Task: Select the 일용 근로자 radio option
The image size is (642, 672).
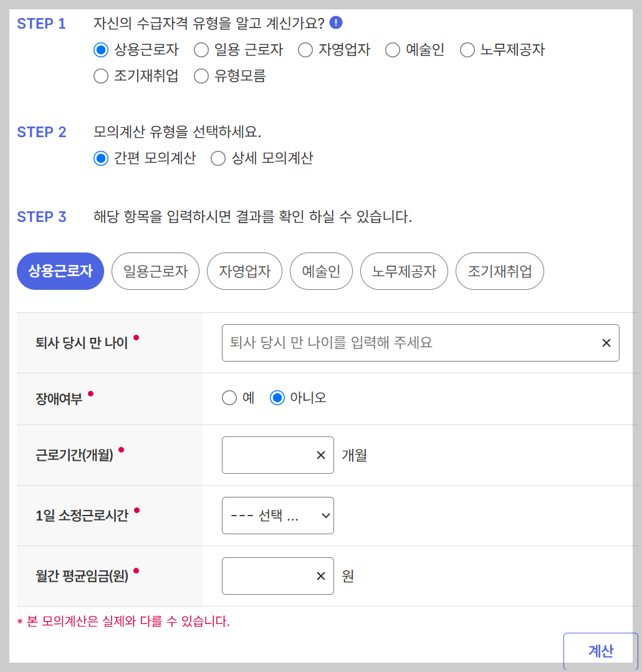Action: point(201,50)
